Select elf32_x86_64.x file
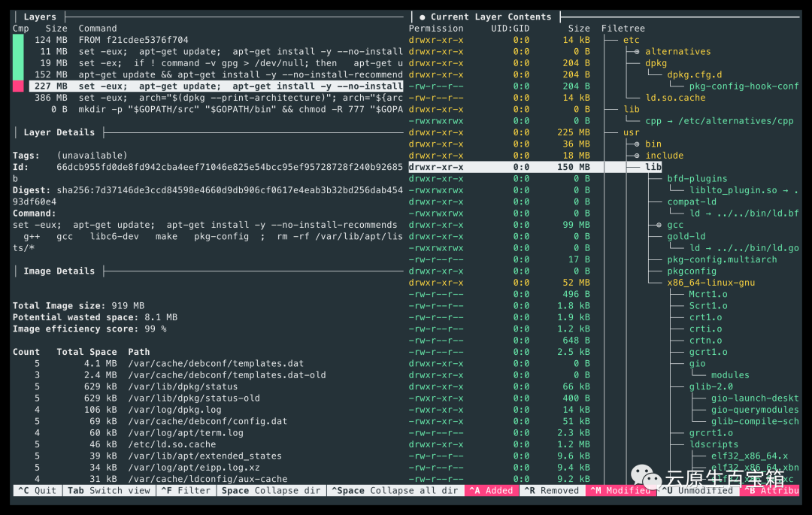This screenshot has width=812, height=515. coord(750,456)
